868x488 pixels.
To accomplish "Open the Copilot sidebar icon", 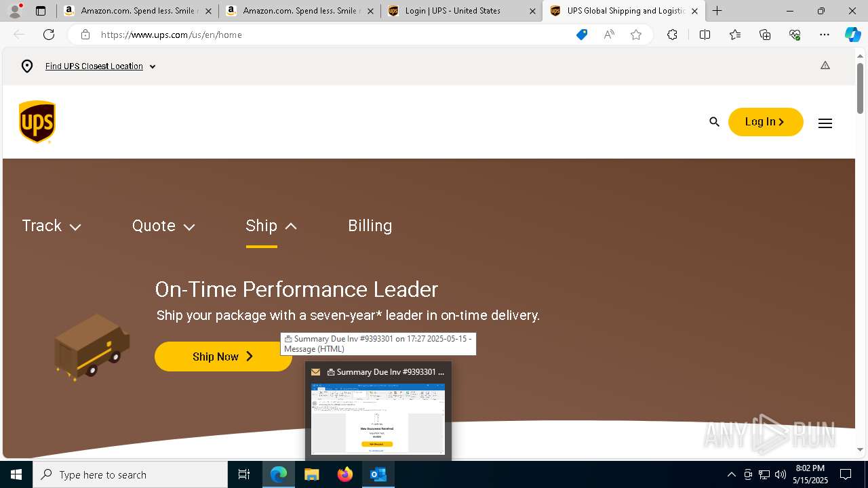I will click(x=852, y=35).
